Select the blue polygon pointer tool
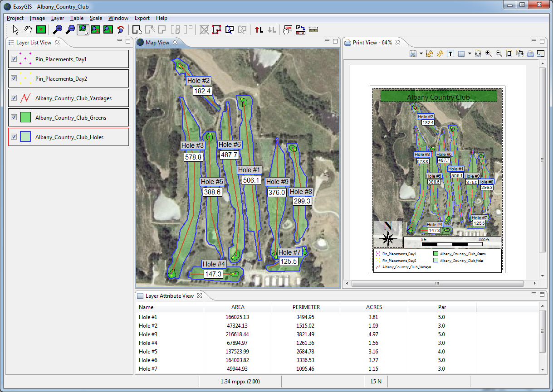 [x=230, y=30]
